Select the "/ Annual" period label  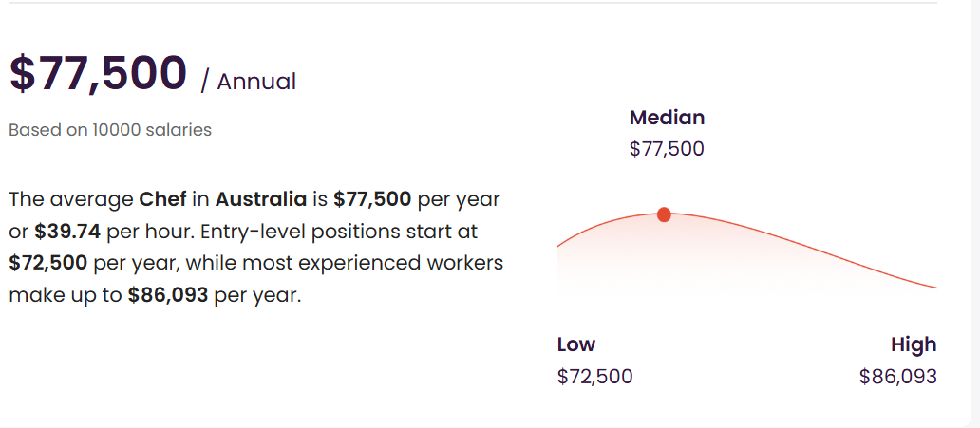[x=249, y=82]
